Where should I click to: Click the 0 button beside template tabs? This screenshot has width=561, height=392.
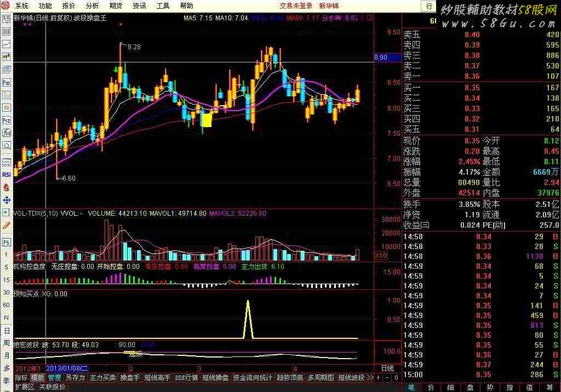pyautogui.click(x=396, y=378)
